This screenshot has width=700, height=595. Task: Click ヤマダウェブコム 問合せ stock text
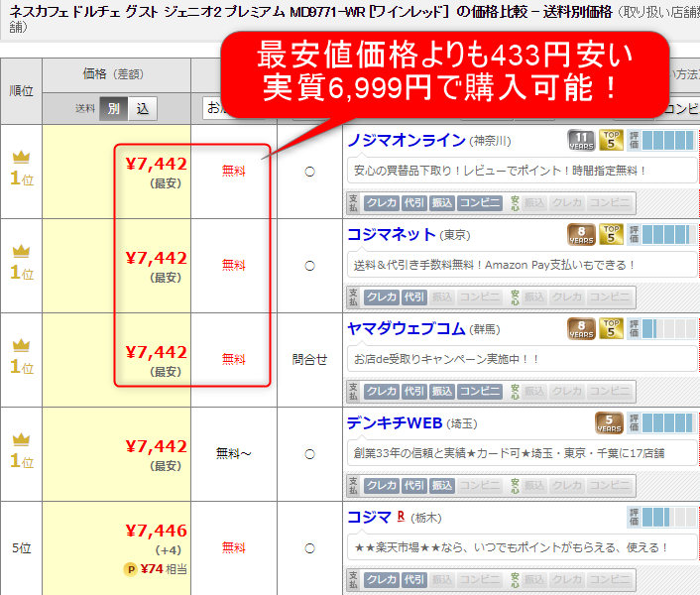[x=309, y=359]
